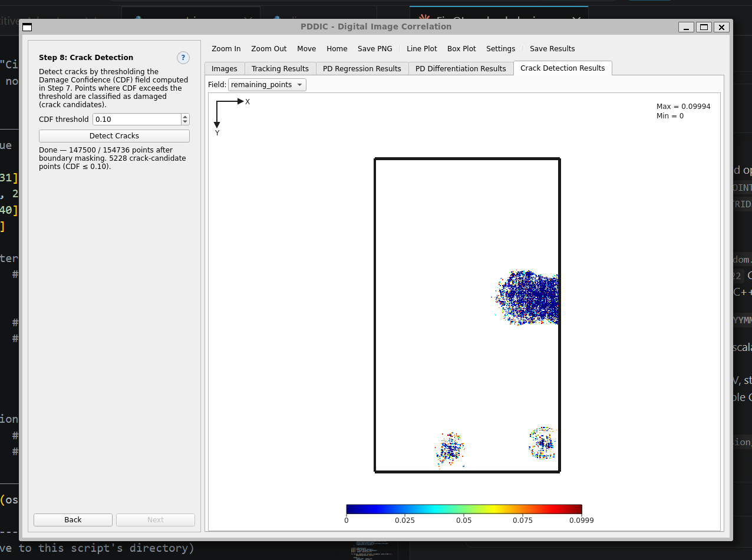Switch to the Images tab

pyautogui.click(x=225, y=69)
